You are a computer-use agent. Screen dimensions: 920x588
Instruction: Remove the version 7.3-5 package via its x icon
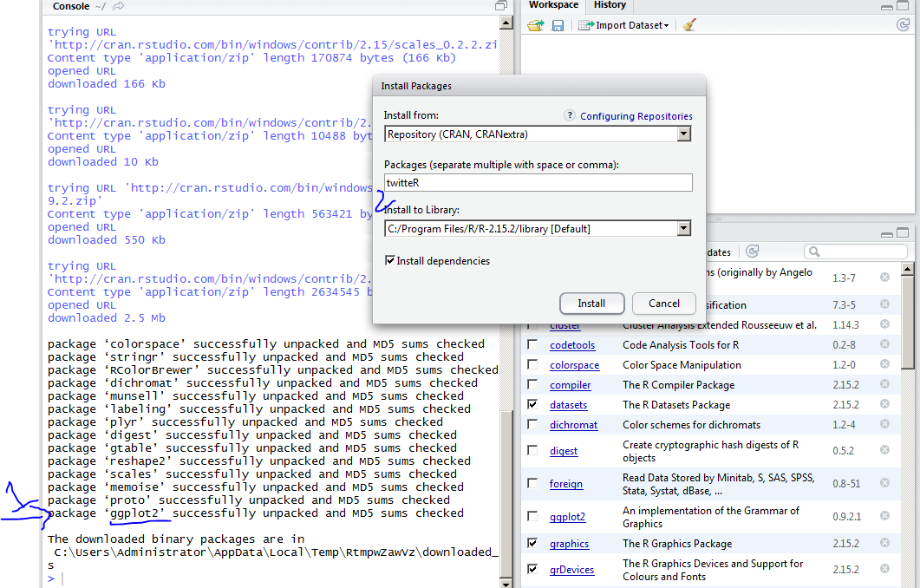pyautogui.click(x=884, y=304)
